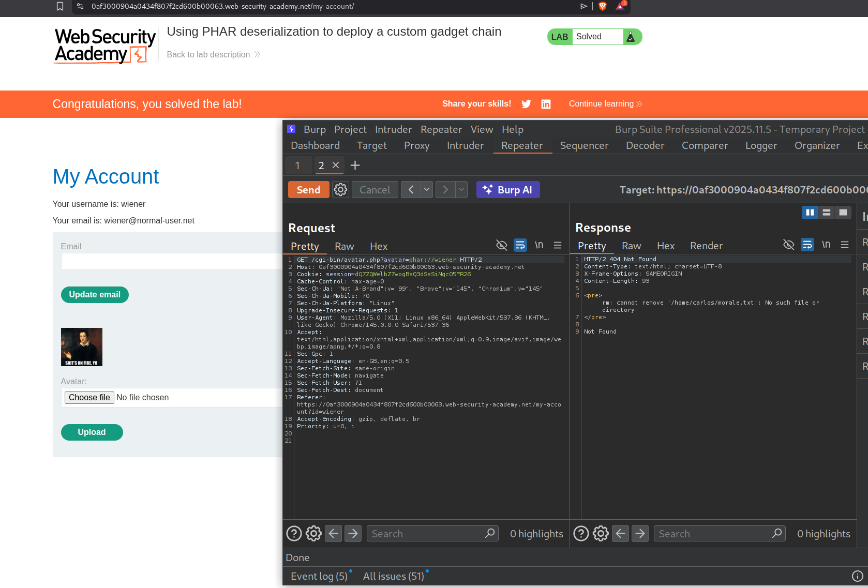Toggle show newline characters in Request
Image resolution: width=868 pixels, height=588 pixels.
539,245
